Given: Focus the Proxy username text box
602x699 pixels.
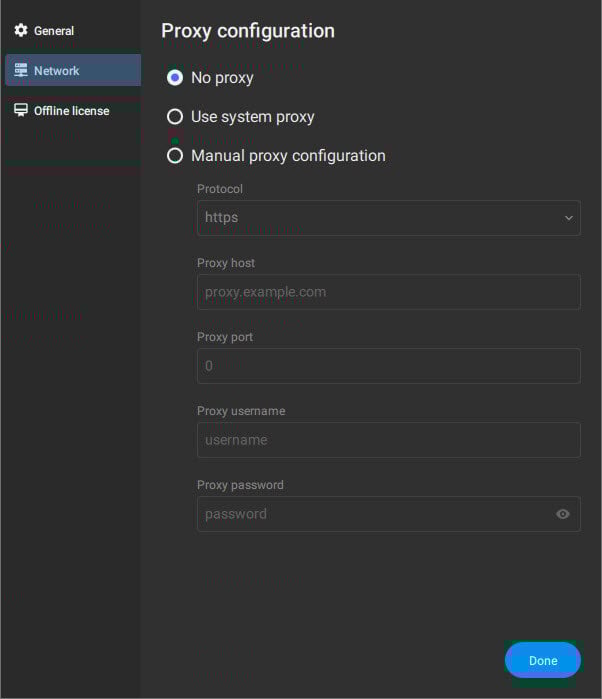Looking at the screenshot, I should point(388,440).
